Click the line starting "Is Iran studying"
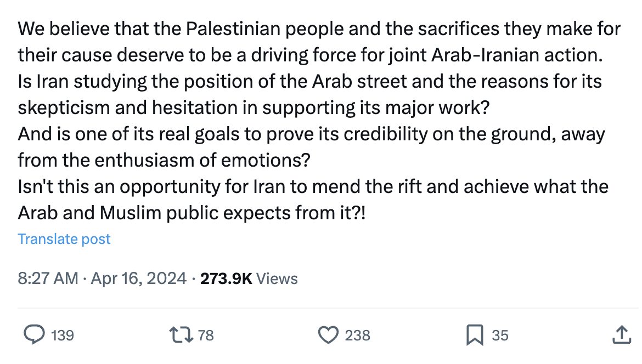The height and width of the screenshot is (364, 642). pyautogui.click(x=310, y=81)
